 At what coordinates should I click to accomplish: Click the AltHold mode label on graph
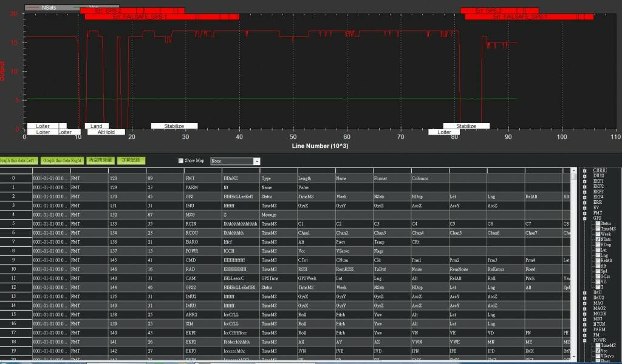click(x=106, y=132)
